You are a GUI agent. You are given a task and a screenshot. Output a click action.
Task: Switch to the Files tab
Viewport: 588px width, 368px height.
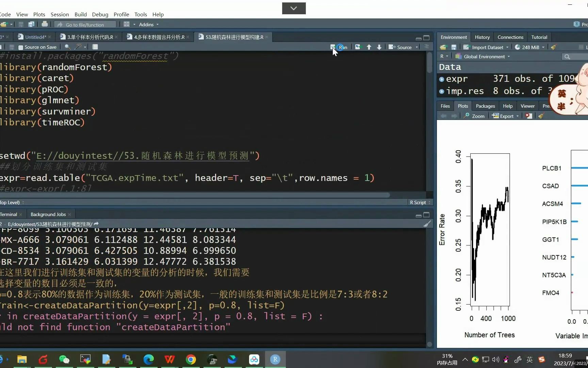click(445, 106)
